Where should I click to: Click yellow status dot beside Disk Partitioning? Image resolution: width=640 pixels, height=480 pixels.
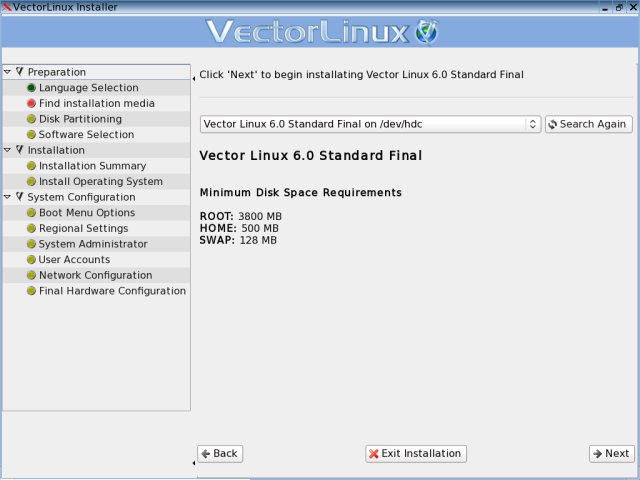click(x=31, y=119)
